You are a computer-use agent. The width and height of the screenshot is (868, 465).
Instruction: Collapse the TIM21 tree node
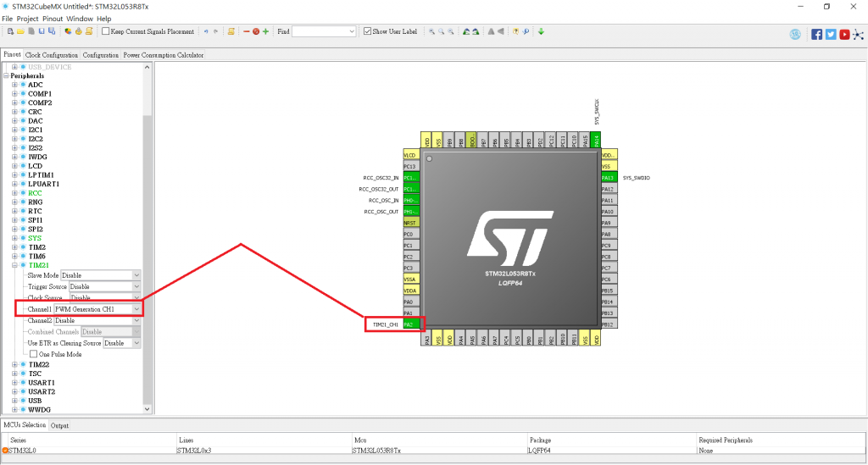(15, 265)
